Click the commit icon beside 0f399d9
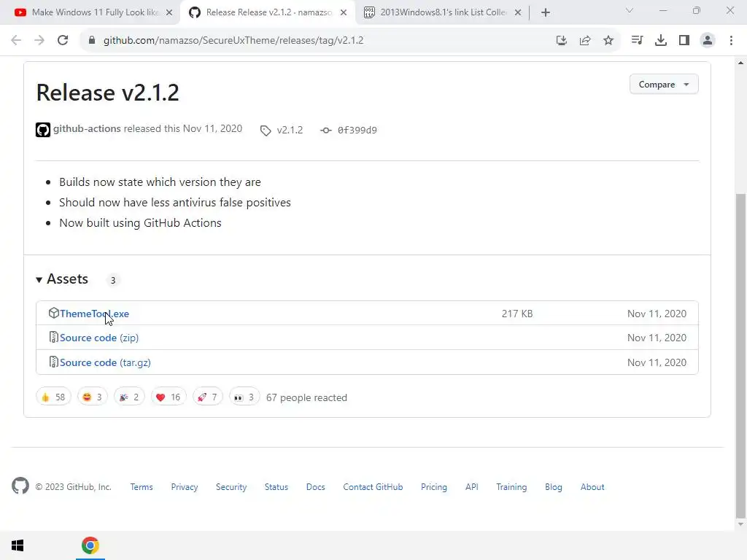Image resolution: width=747 pixels, height=560 pixels. click(x=326, y=130)
